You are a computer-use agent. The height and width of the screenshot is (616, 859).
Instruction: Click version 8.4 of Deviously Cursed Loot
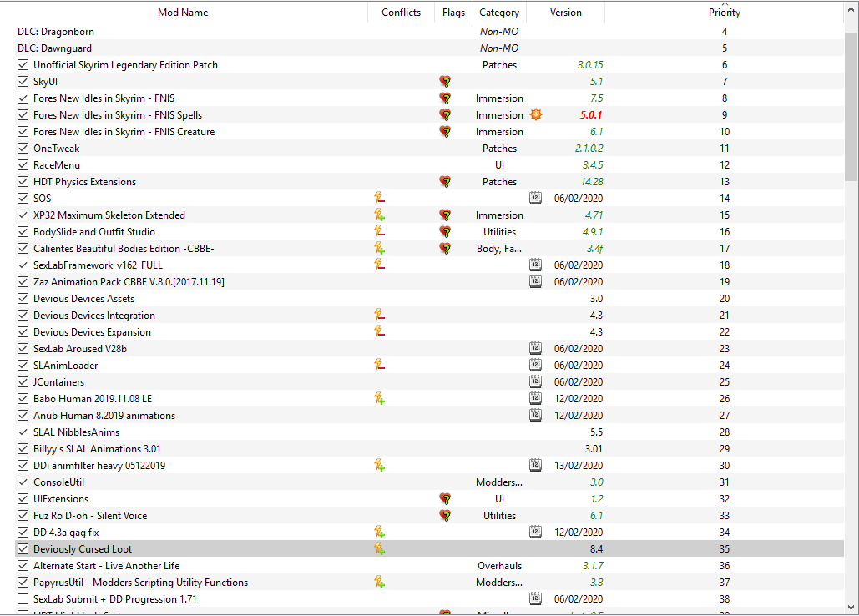click(597, 548)
